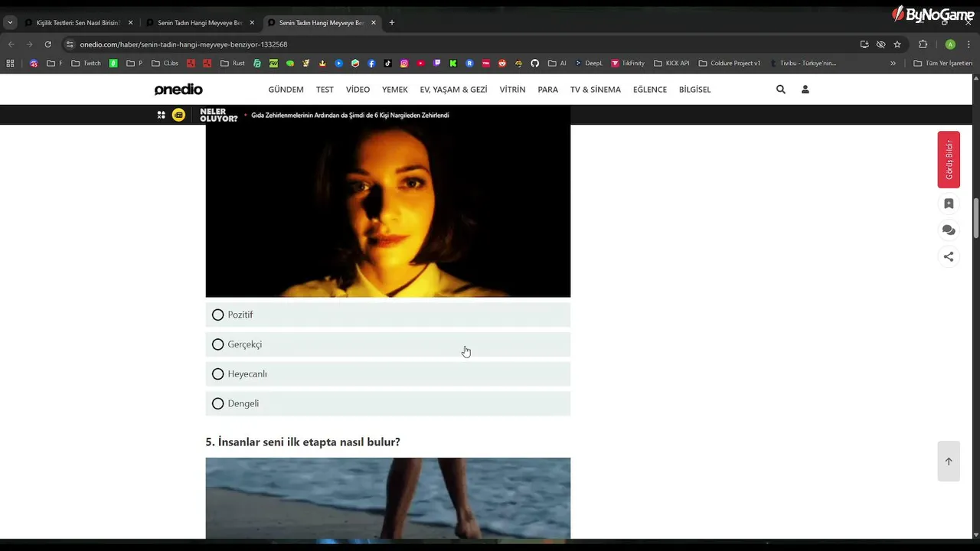Click the yellow circular icon beside Neler Oluyor

(178, 115)
